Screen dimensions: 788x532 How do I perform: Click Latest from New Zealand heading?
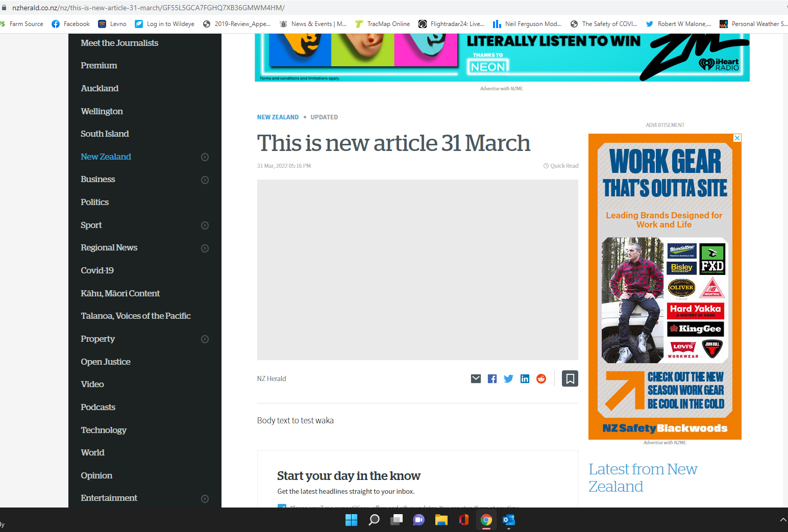click(643, 478)
